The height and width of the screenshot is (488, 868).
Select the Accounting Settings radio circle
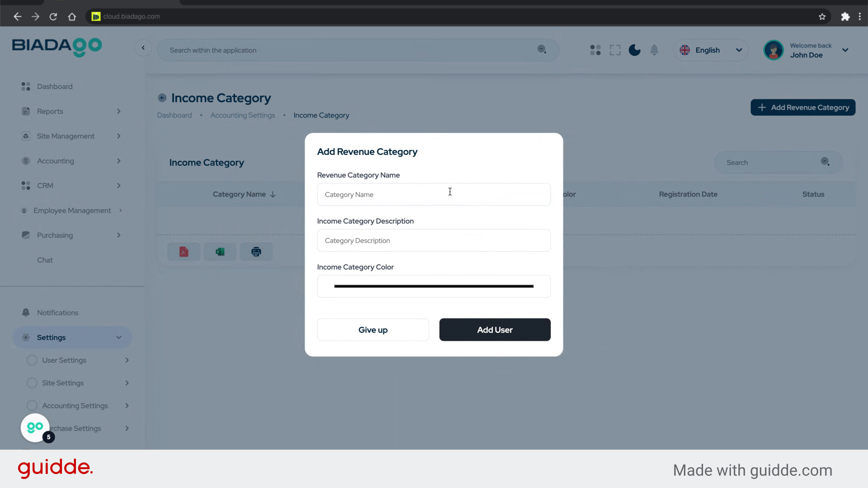pyautogui.click(x=32, y=406)
